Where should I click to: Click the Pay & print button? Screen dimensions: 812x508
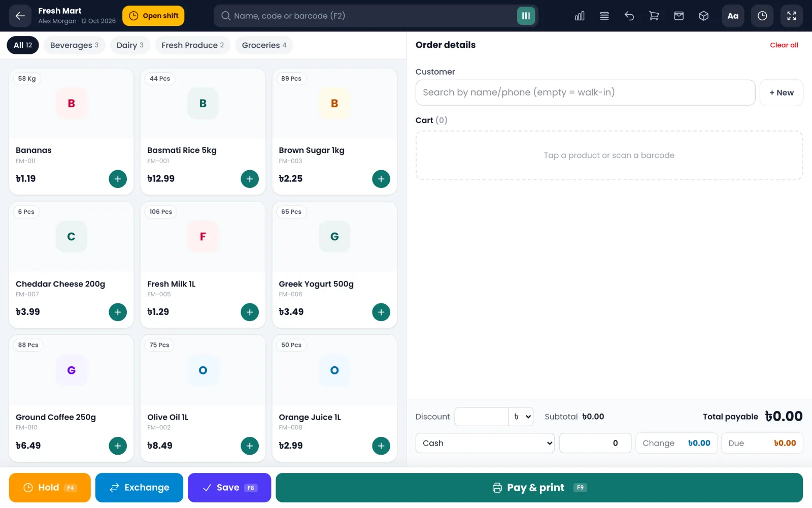tap(539, 488)
